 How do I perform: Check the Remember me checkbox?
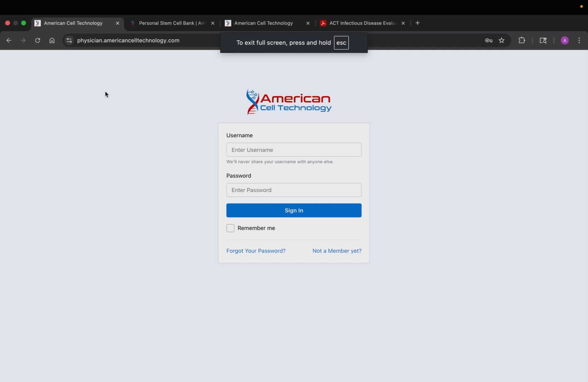point(231,228)
